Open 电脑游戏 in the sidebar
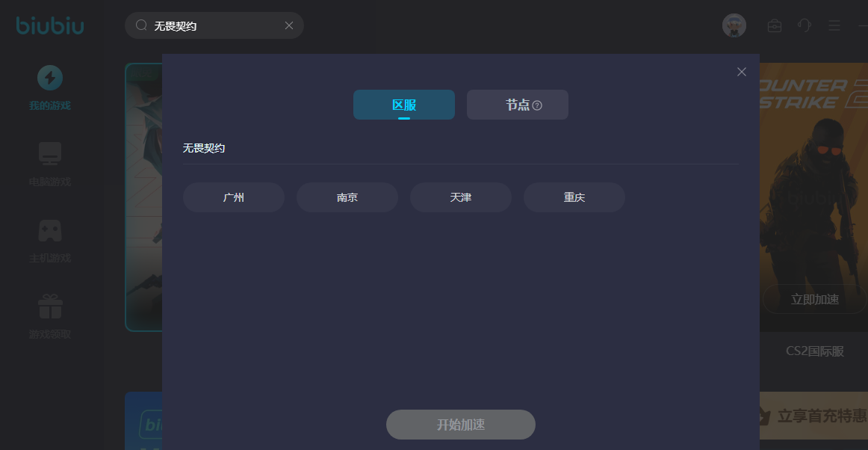This screenshot has height=450, width=868. point(50,164)
